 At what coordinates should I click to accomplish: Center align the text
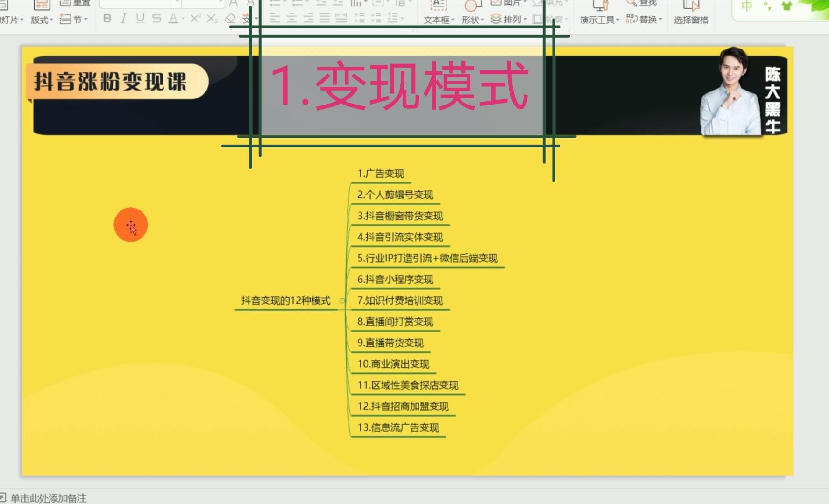291,19
